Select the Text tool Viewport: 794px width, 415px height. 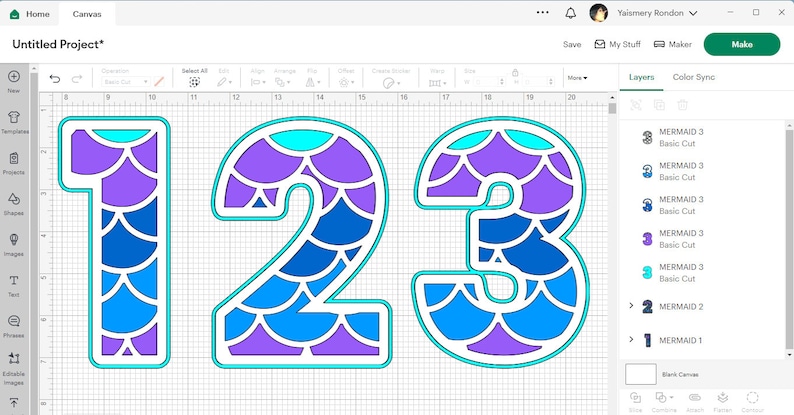(x=14, y=280)
